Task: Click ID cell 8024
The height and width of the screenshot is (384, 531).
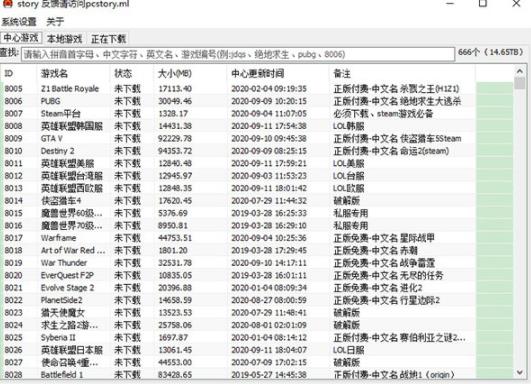Action: [13, 325]
